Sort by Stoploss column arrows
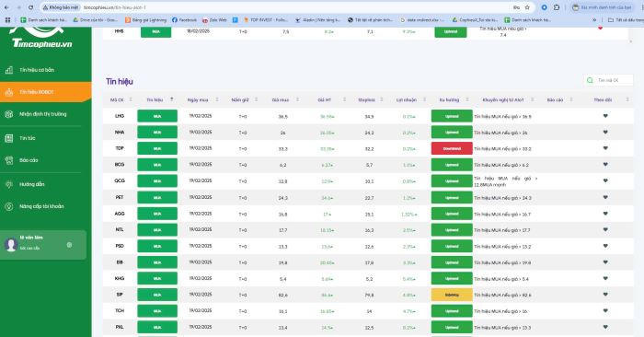The image size is (644, 337). [x=382, y=99]
